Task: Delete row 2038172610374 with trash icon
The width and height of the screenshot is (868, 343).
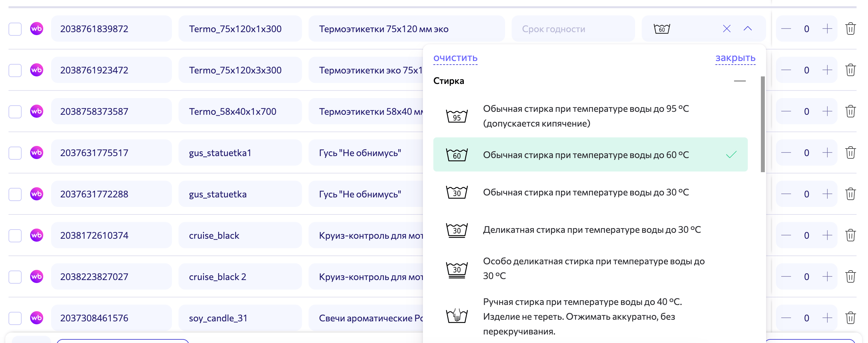Action: pos(850,235)
